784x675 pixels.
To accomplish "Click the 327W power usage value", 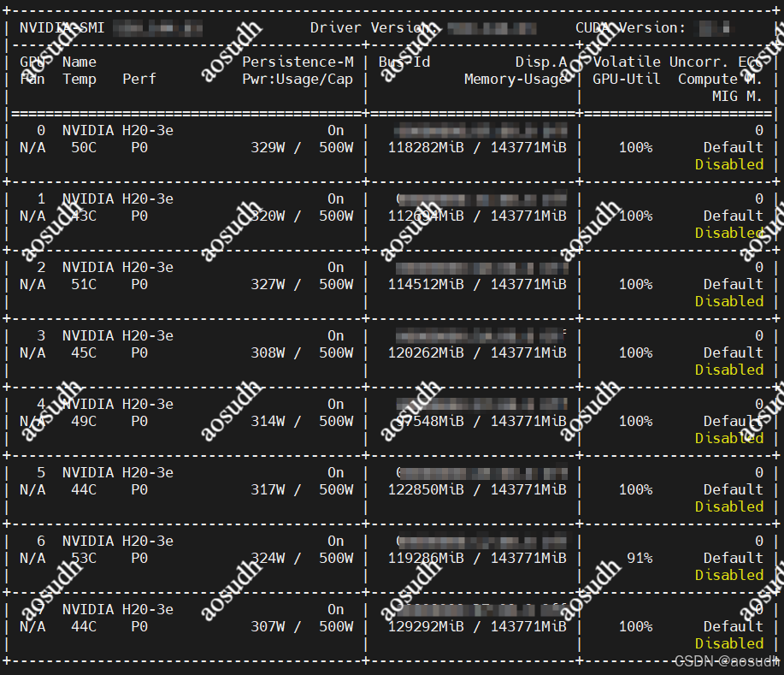I will click(x=268, y=285).
